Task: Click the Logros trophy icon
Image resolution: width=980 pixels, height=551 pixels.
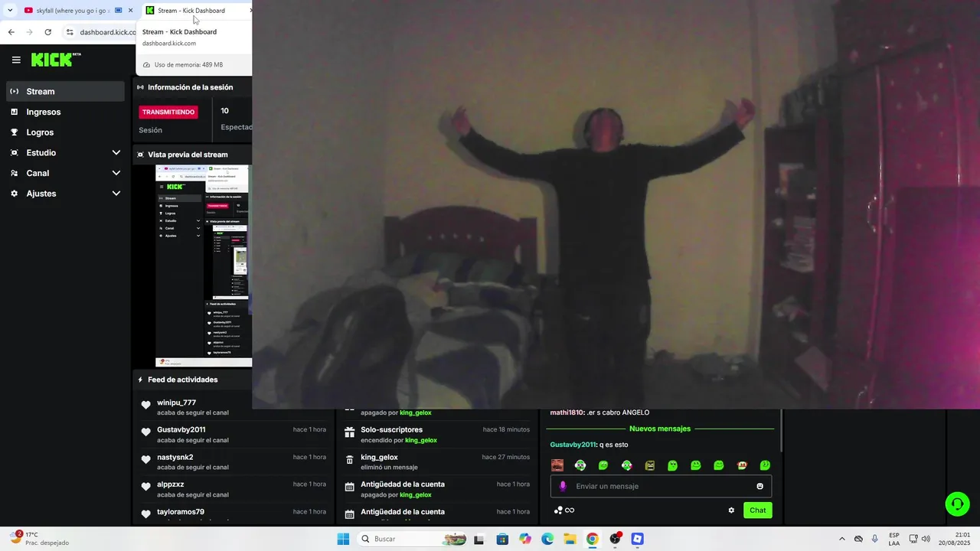Action: tap(14, 132)
